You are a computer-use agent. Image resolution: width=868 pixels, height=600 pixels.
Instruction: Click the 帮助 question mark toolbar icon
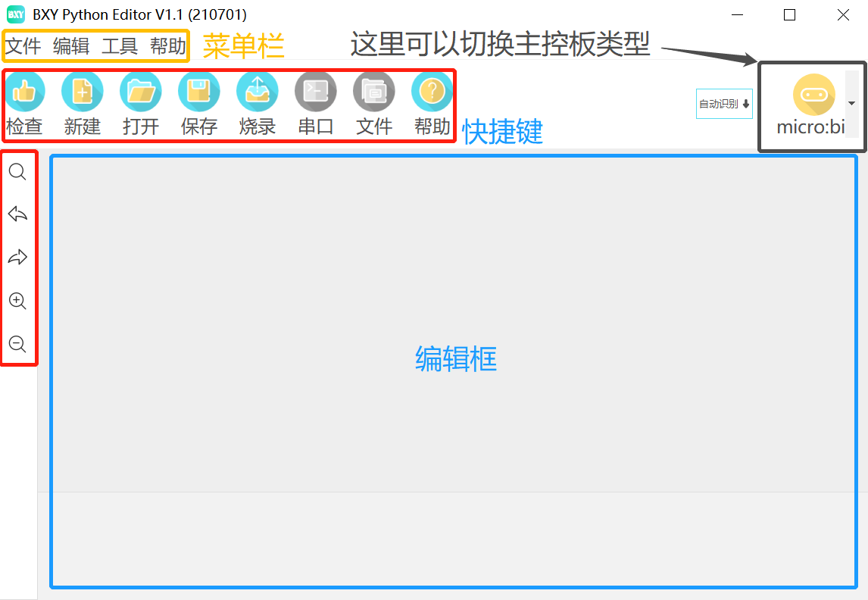pyautogui.click(x=432, y=92)
